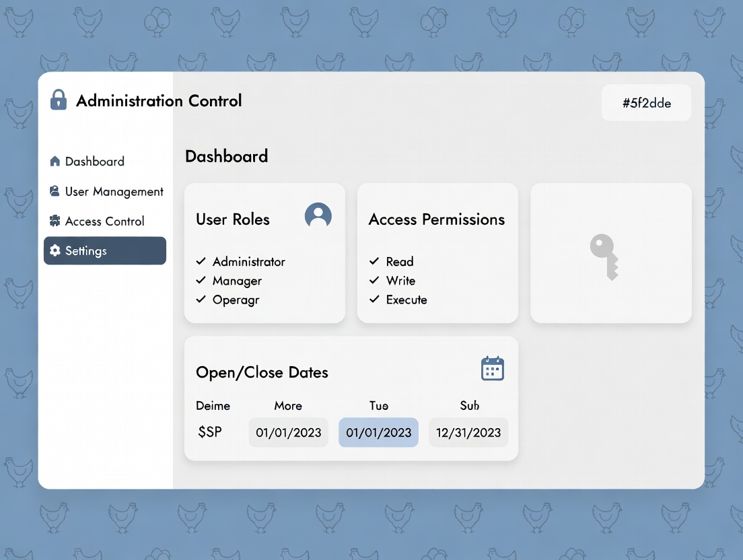
Task: Go to Access Control in sidebar
Action: 104,221
